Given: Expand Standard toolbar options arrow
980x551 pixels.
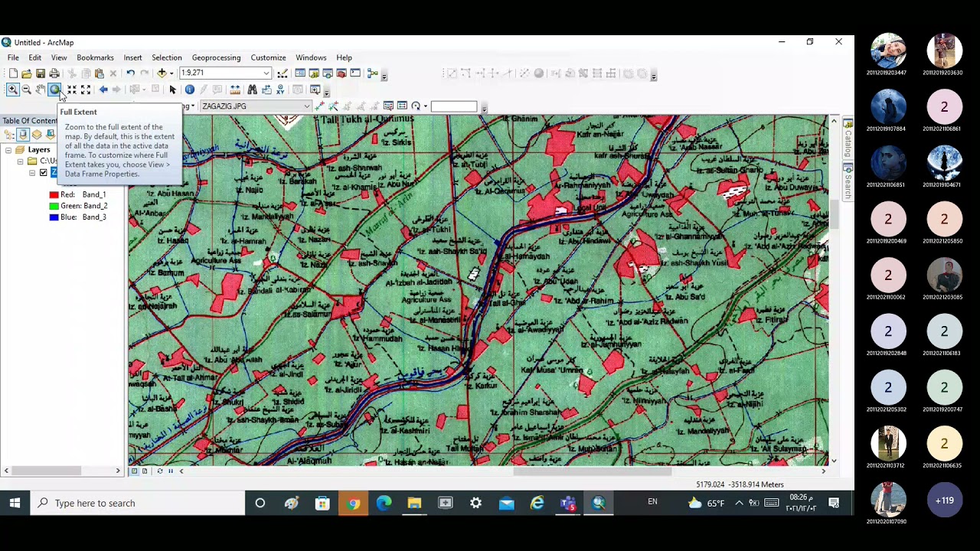Looking at the screenshot, I should coord(384,76).
